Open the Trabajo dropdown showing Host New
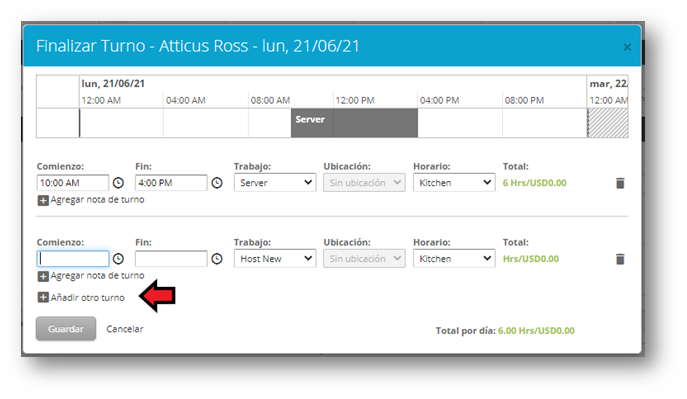The width and height of the screenshot is (687, 399). tap(275, 259)
